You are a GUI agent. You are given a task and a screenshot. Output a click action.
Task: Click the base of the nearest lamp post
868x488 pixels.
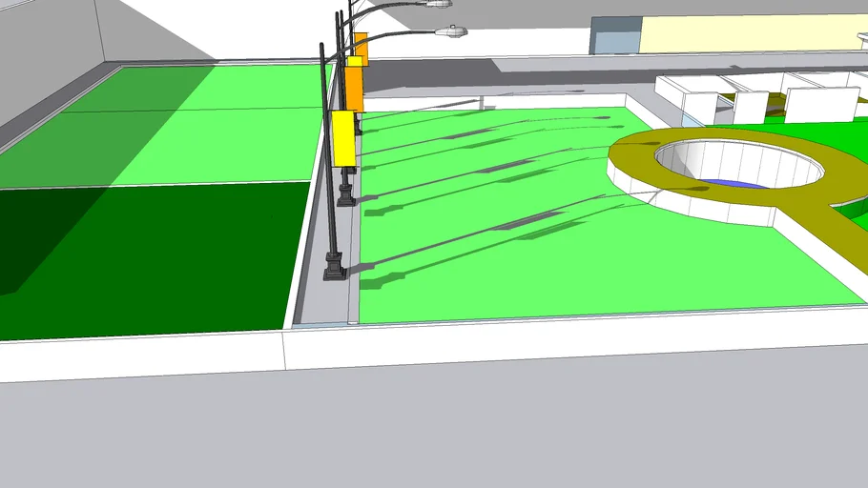pyautogui.click(x=334, y=267)
